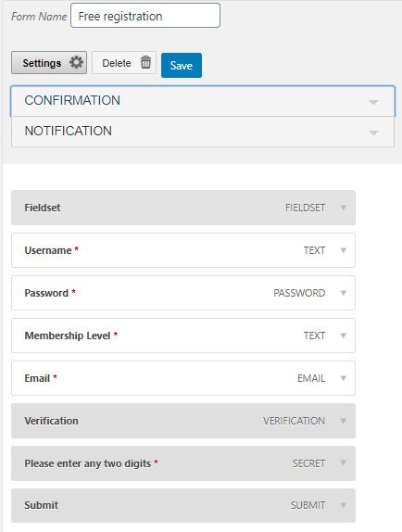Click the gear icon on Settings button
The width and height of the screenshot is (402, 532).
point(76,62)
